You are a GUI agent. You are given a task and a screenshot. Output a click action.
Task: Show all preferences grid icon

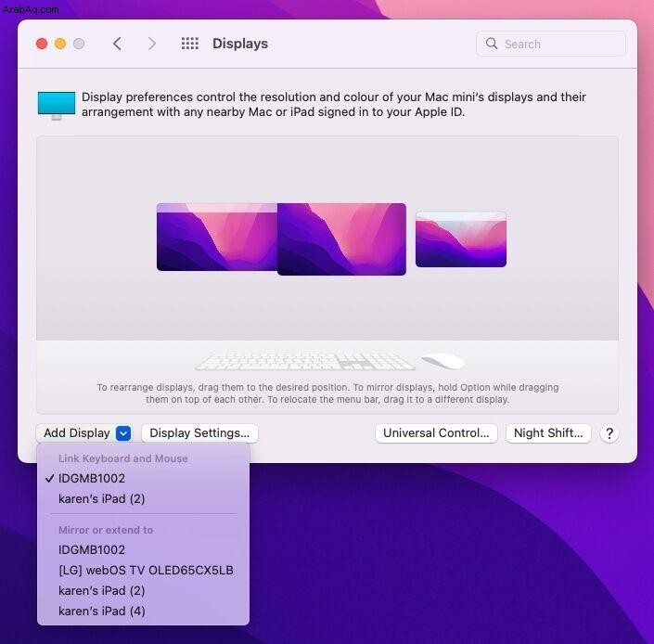(190, 44)
